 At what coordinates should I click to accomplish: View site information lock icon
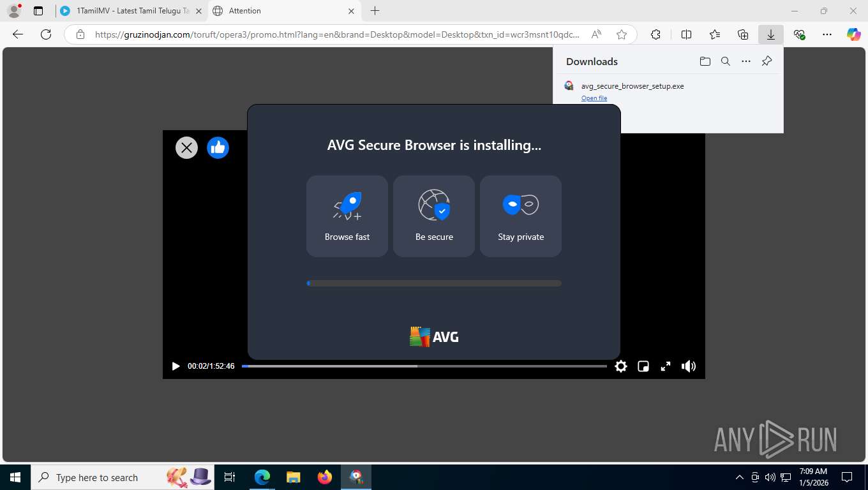tap(80, 34)
